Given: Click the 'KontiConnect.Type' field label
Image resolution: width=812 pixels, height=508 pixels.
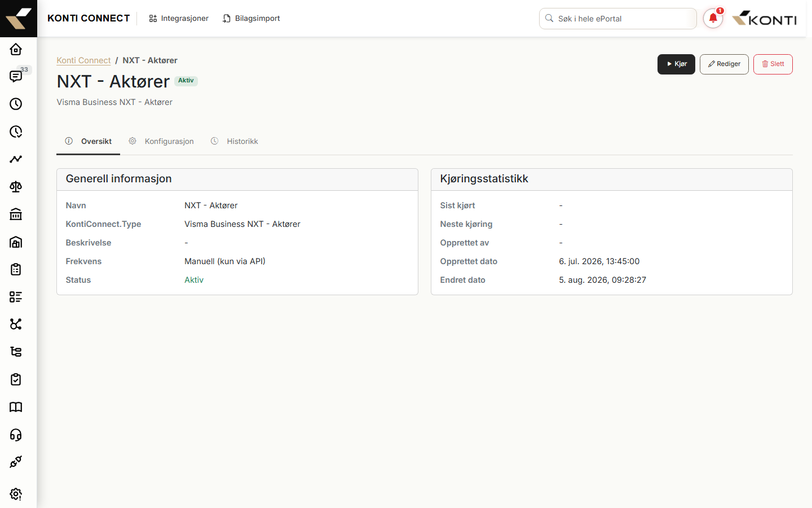Looking at the screenshot, I should pyautogui.click(x=103, y=224).
